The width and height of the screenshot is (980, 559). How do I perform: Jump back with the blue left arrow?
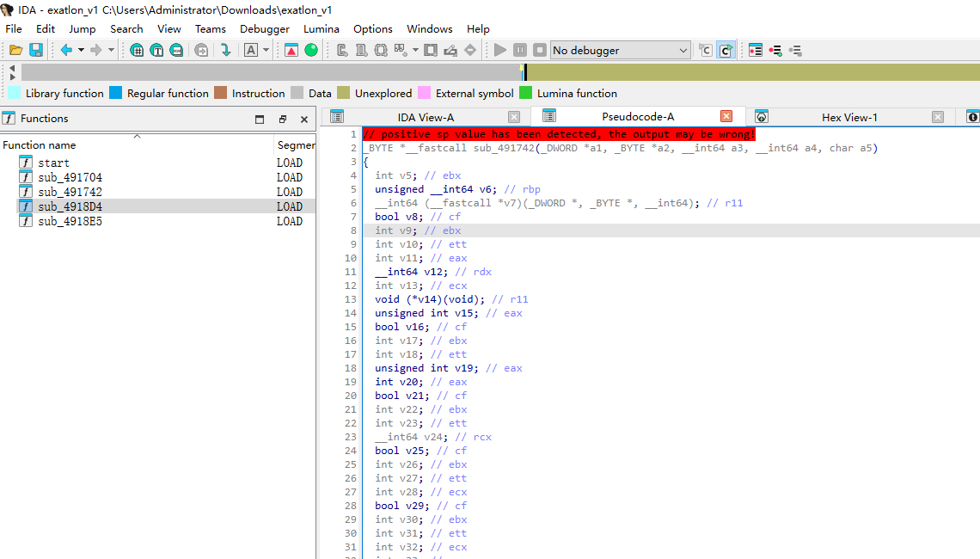tap(65, 51)
